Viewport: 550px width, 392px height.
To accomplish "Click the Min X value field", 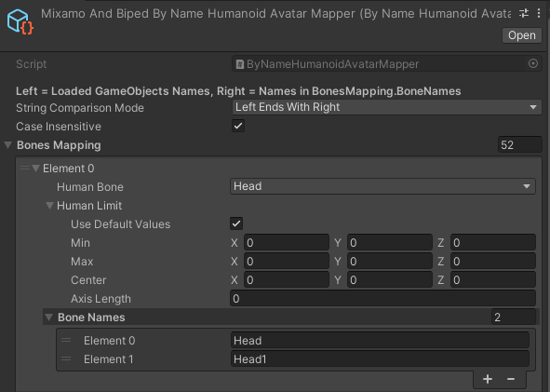I will point(287,242).
